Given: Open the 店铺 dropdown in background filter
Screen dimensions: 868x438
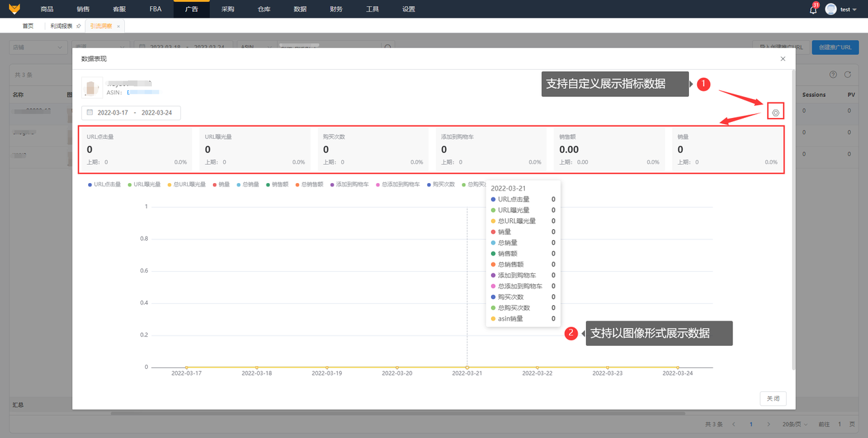Looking at the screenshot, I should [38, 48].
